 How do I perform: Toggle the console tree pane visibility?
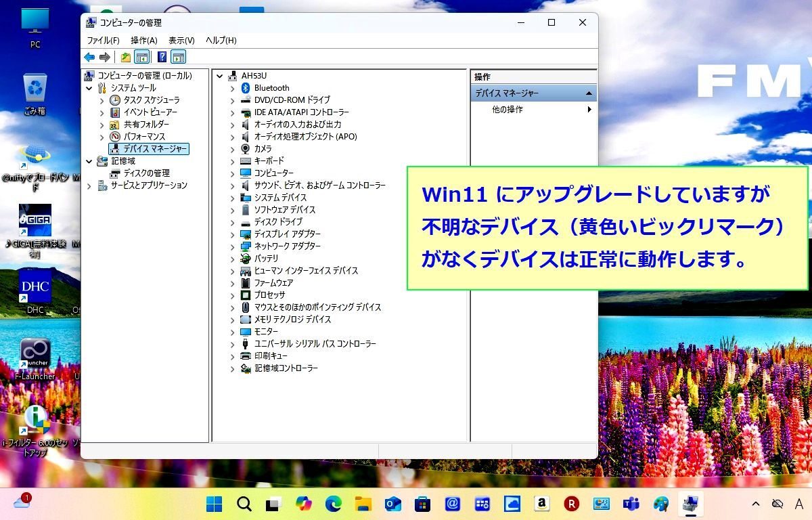pyautogui.click(x=142, y=56)
